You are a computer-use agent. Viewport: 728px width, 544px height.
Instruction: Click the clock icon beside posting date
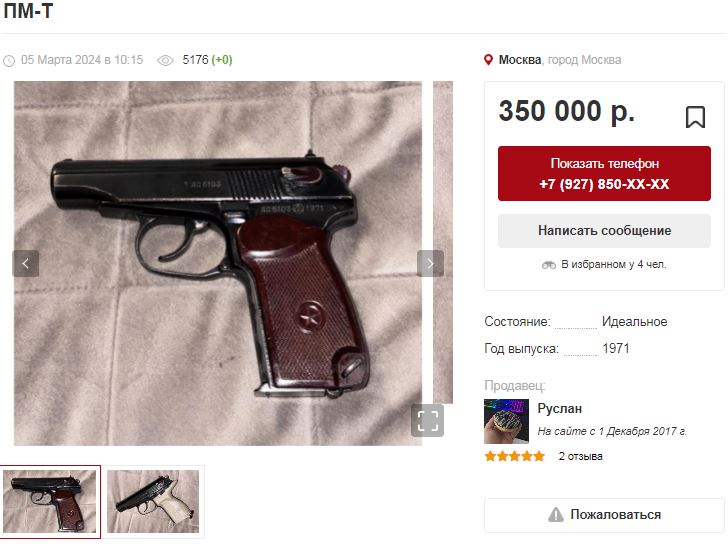[x=9, y=61]
